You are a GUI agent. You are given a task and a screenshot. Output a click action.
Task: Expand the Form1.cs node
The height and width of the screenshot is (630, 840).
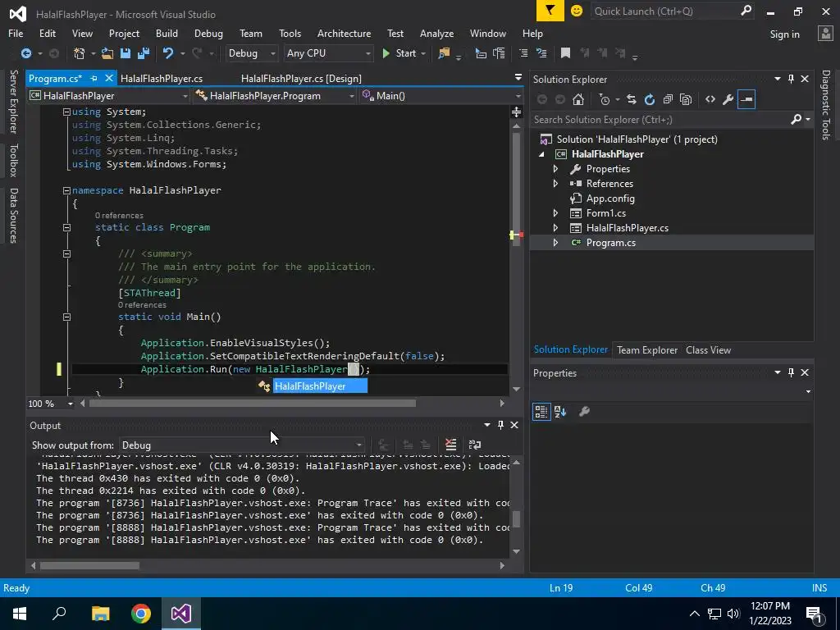click(555, 213)
